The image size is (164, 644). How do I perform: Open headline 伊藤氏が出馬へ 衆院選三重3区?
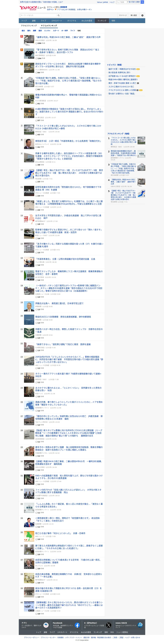tap(59, 303)
